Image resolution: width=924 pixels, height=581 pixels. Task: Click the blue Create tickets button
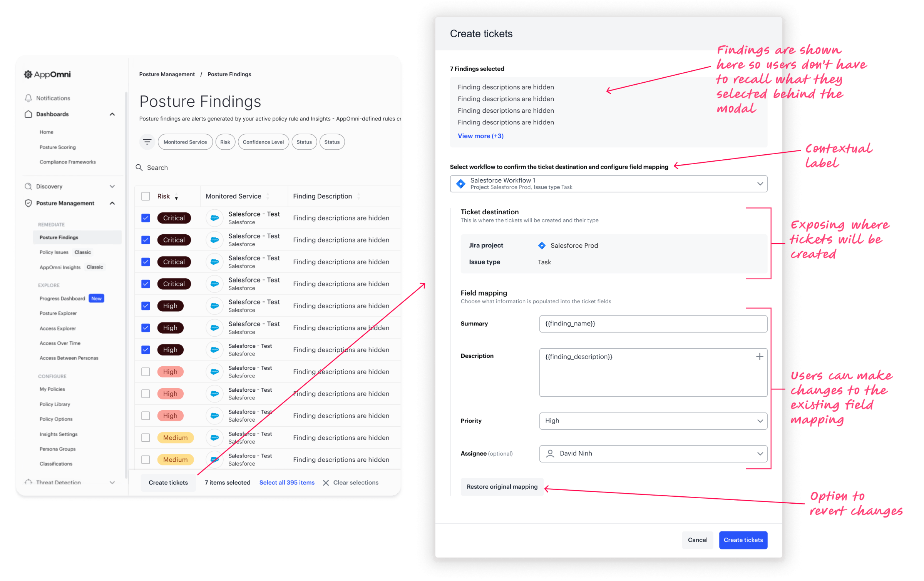point(743,540)
